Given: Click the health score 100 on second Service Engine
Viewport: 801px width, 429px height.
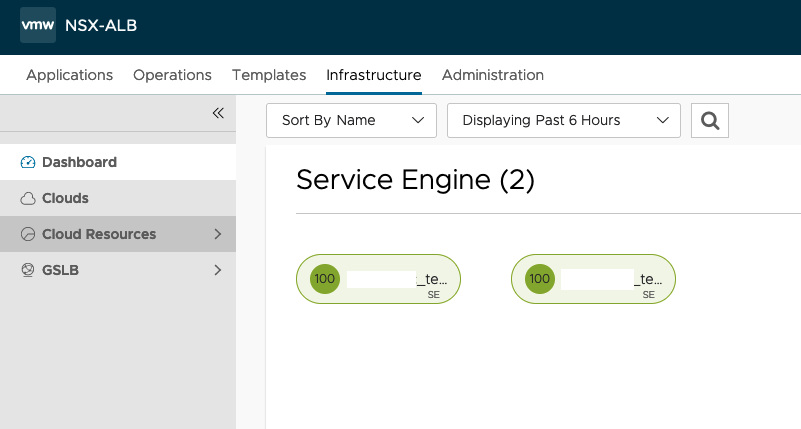Looking at the screenshot, I should 539,279.
